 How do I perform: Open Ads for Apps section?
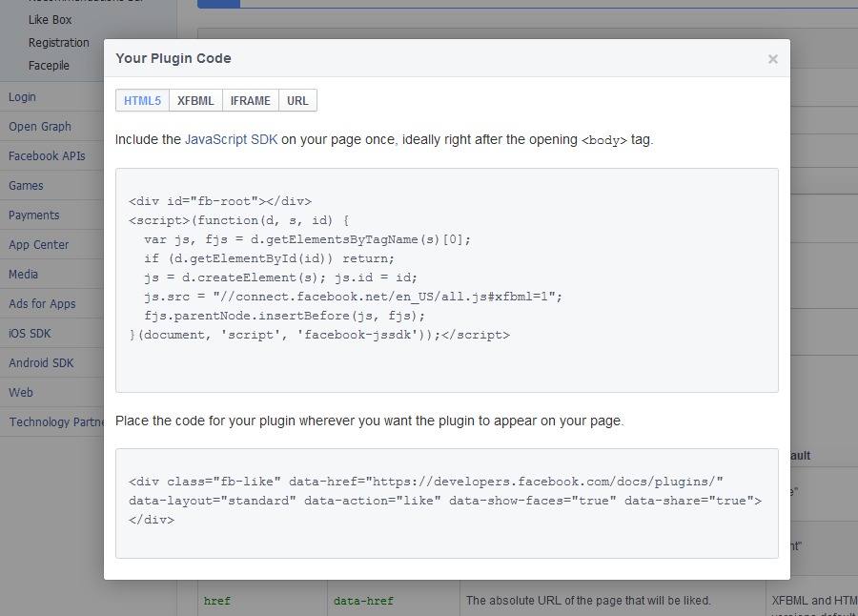pos(42,304)
